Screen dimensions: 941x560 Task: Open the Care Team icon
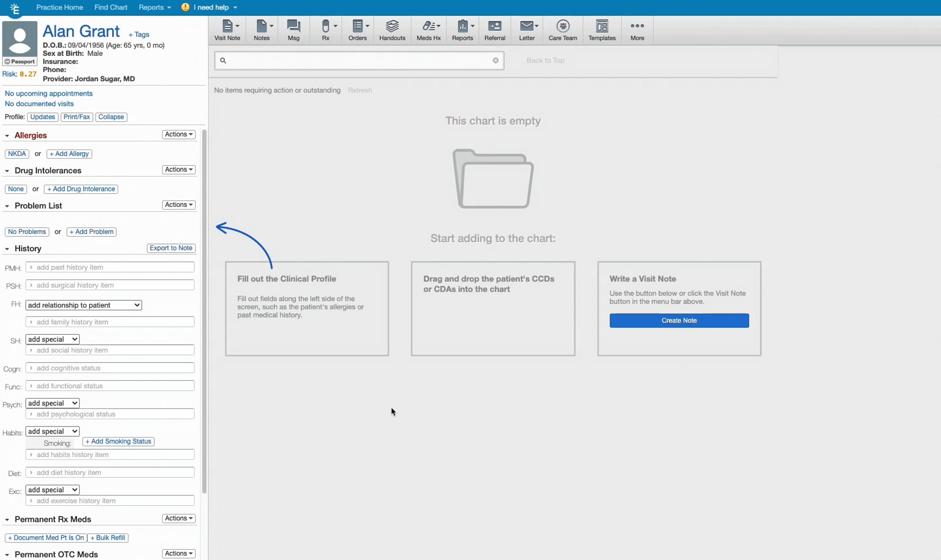click(x=563, y=30)
